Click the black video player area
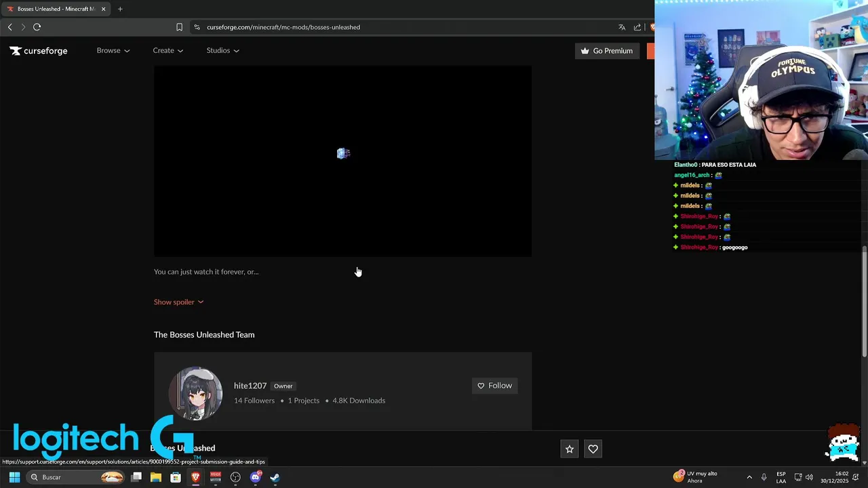The height and width of the screenshot is (488, 868). (342, 161)
